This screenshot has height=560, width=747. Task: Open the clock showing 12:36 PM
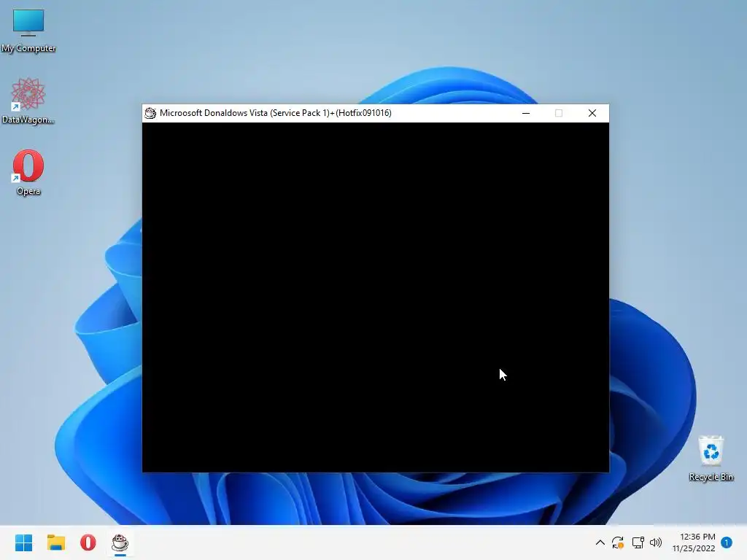pos(694,542)
